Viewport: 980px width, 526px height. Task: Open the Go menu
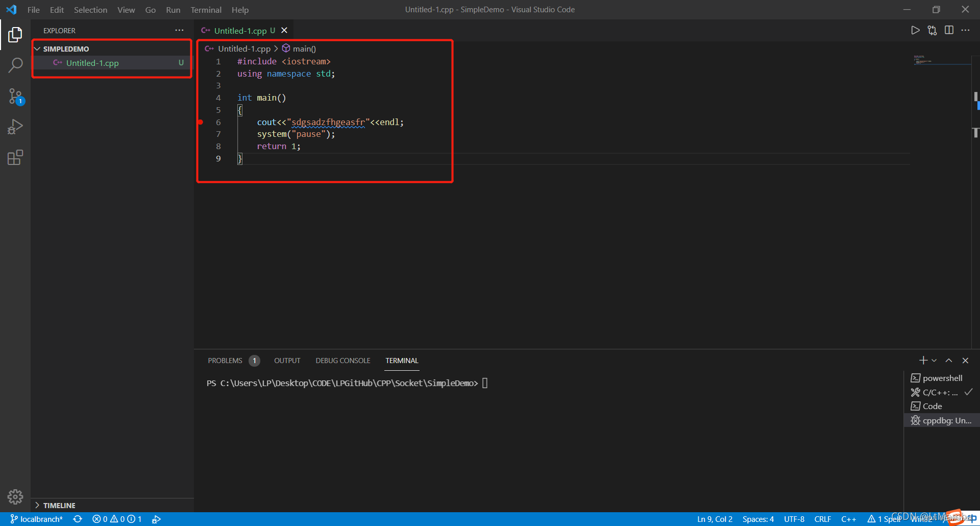(150, 10)
